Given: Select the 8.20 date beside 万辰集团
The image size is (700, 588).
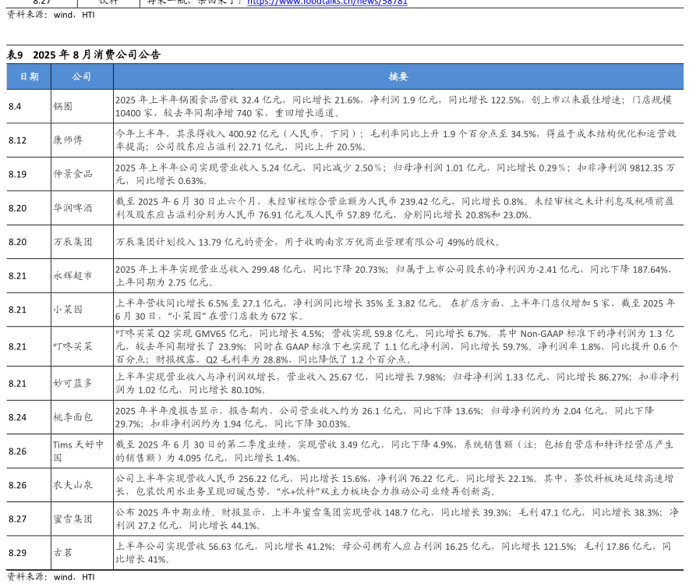Looking at the screenshot, I should [17, 242].
